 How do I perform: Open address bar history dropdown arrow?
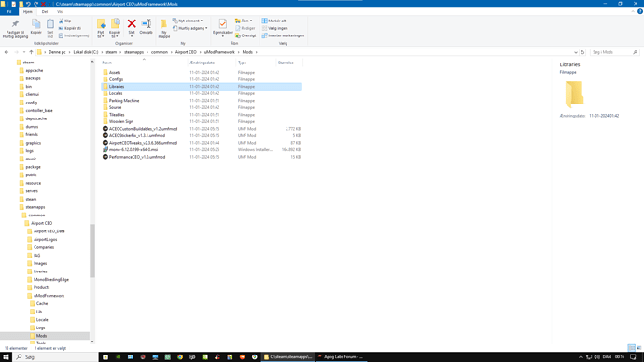[576, 52]
